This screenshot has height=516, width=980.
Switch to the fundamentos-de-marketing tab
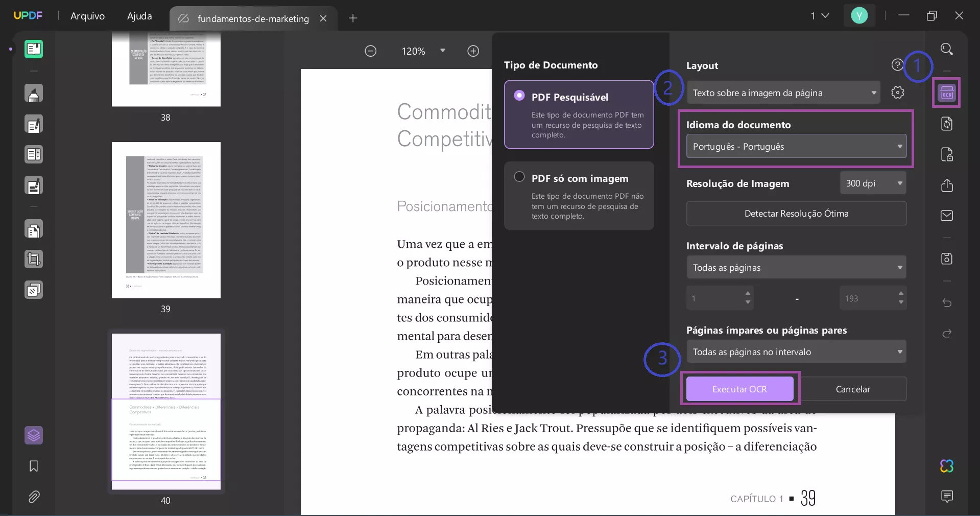click(252, 18)
